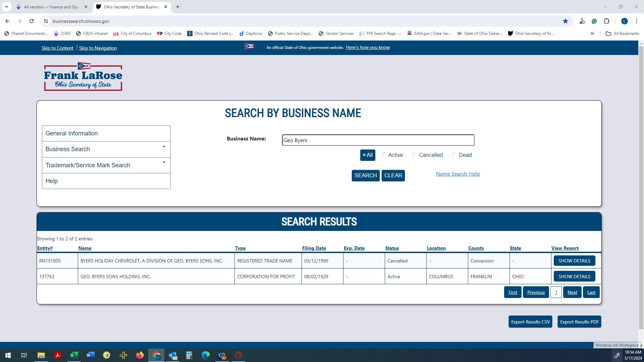Click the Chrome profile avatar icon
This screenshot has width=644, height=362.
point(624,21)
